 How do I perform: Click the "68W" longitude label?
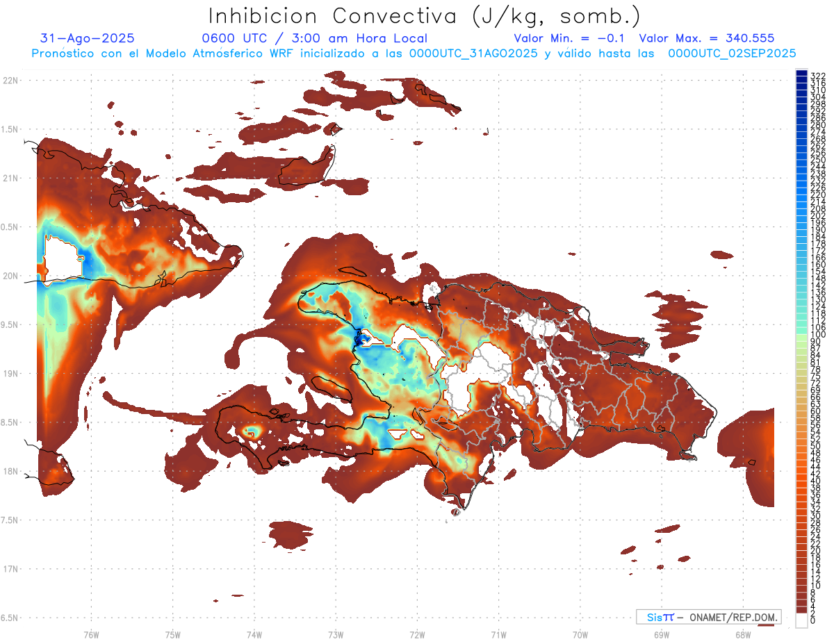pos(743,634)
